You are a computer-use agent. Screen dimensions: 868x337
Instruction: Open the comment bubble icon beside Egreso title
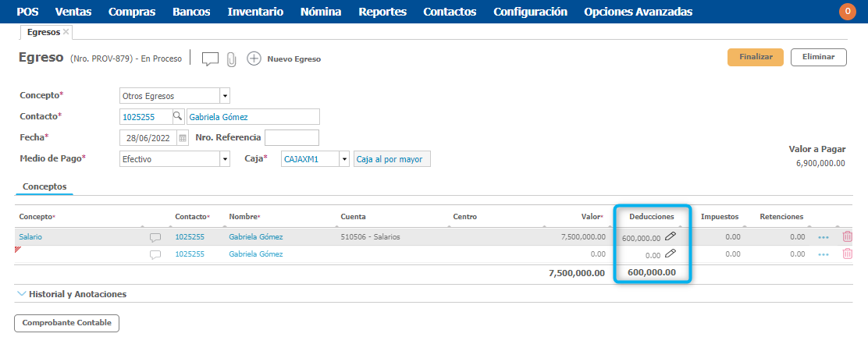click(210, 59)
